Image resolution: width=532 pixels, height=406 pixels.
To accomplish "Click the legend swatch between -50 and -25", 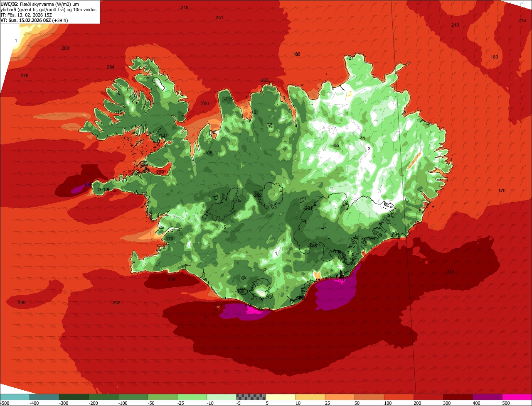I will (x=162, y=397).
